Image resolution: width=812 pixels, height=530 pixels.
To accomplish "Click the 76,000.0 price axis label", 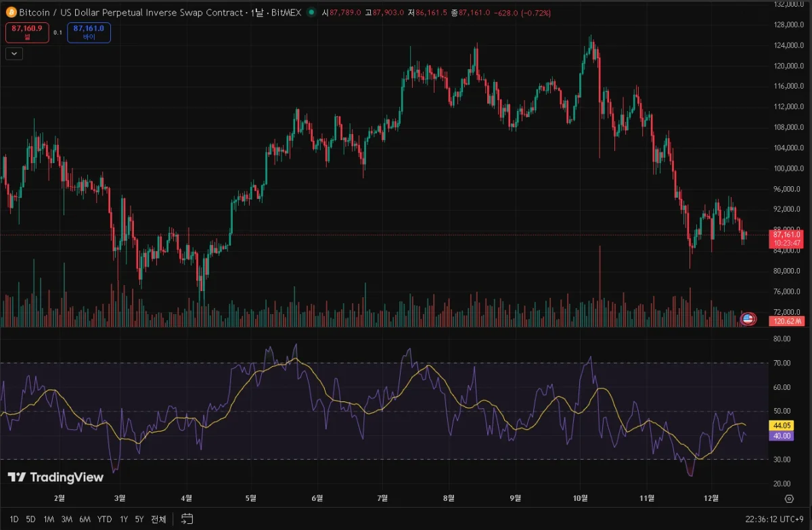I will (788, 292).
